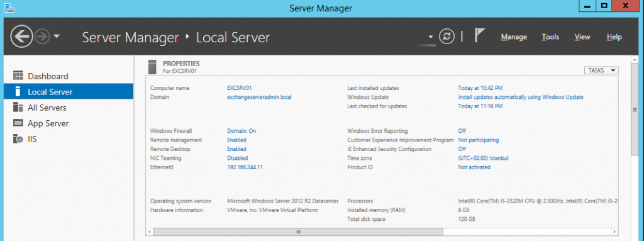Click NIC Teaming Disabled link

click(237, 158)
